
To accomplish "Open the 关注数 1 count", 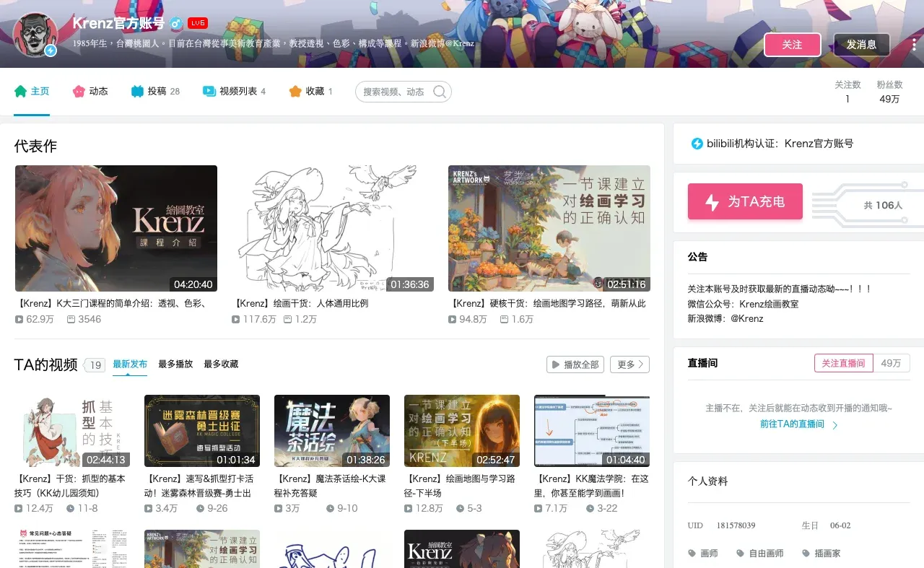I will (x=847, y=92).
